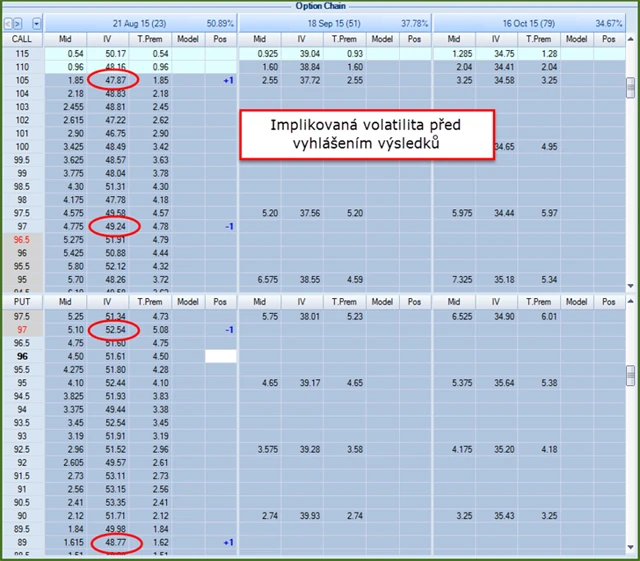Viewport: 640px width, 561px height.
Task: Select the red 96.5 strike in CALL section
Action: [x=22, y=240]
